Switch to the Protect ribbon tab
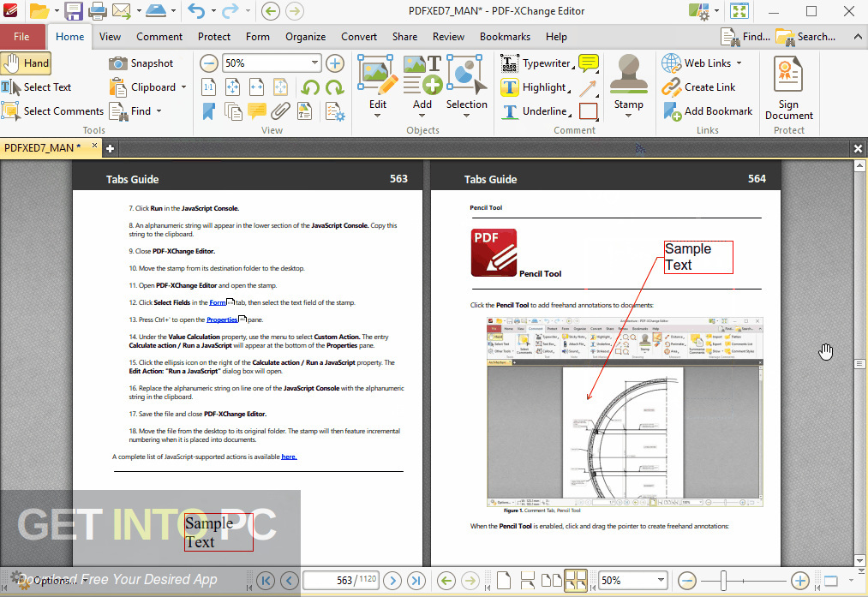Screen dimensions: 868x597 (213, 37)
